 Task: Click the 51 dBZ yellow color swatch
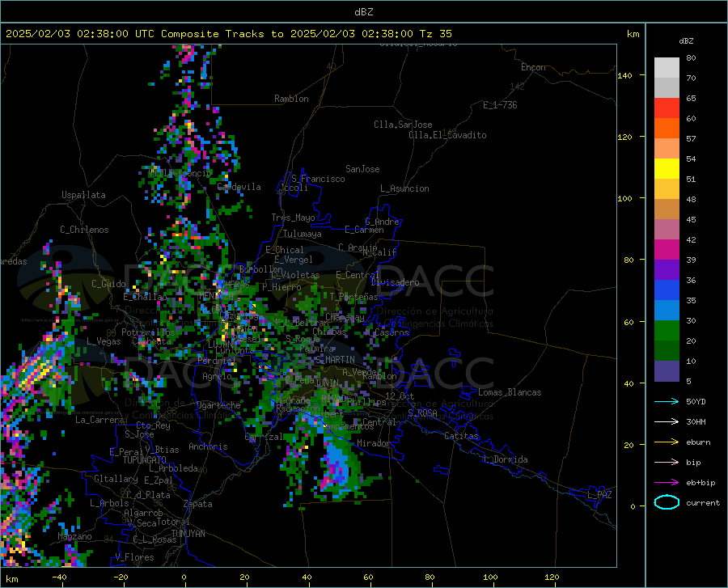(667, 168)
